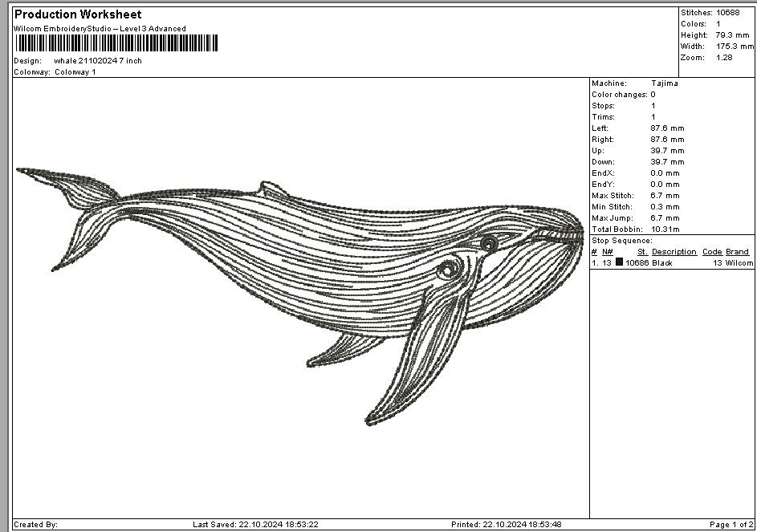Click the Stops value
Viewport: 757px width, 532px height.
click(x=653, y=106)
